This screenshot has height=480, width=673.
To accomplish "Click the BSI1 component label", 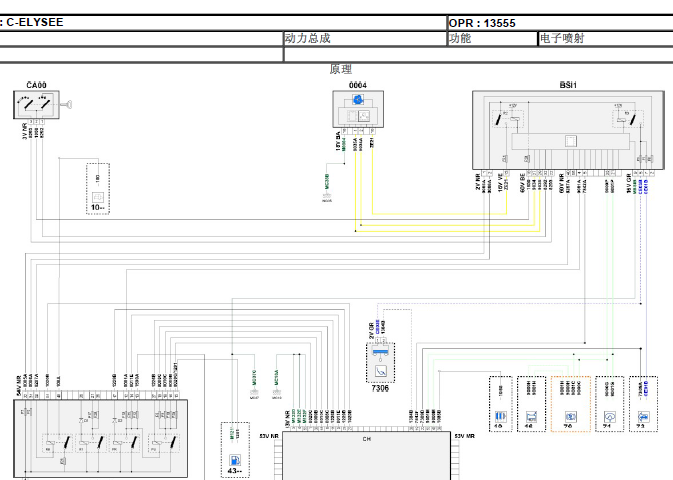I will point(568,85).
